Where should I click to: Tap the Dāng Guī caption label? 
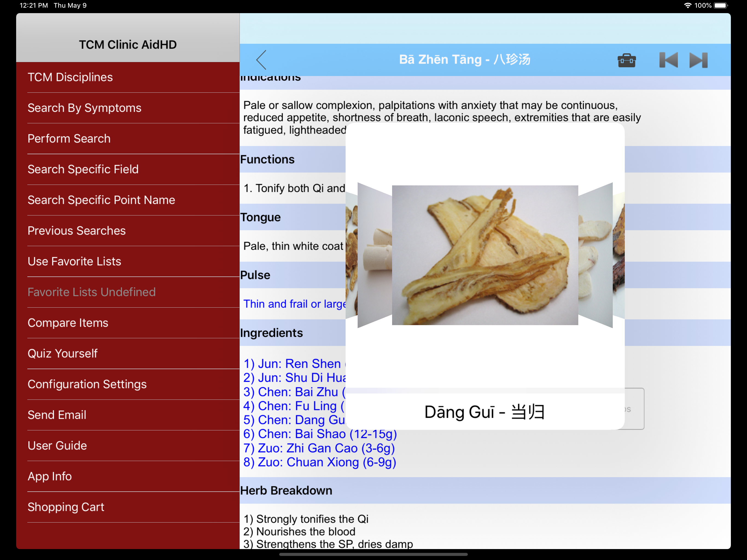485,412
